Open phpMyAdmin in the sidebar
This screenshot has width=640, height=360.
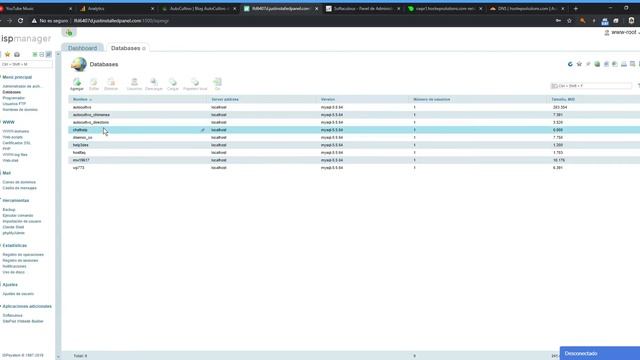[13, 233]
